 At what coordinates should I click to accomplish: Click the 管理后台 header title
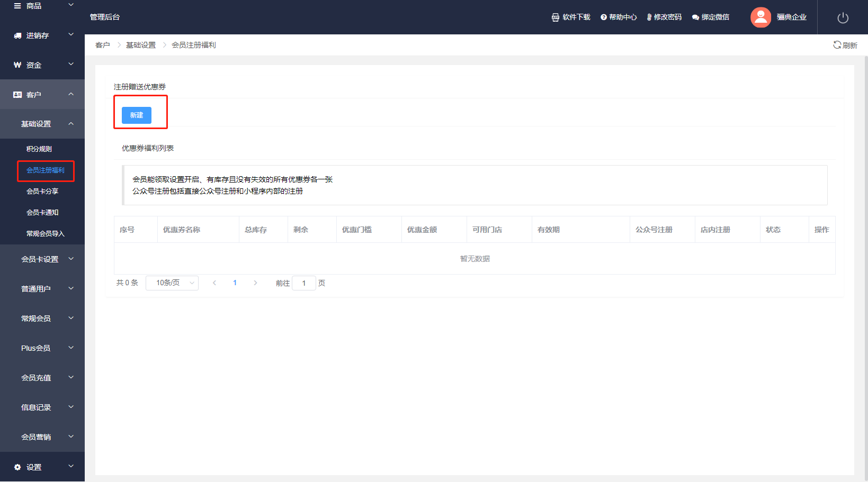click(x=105, y=17)
